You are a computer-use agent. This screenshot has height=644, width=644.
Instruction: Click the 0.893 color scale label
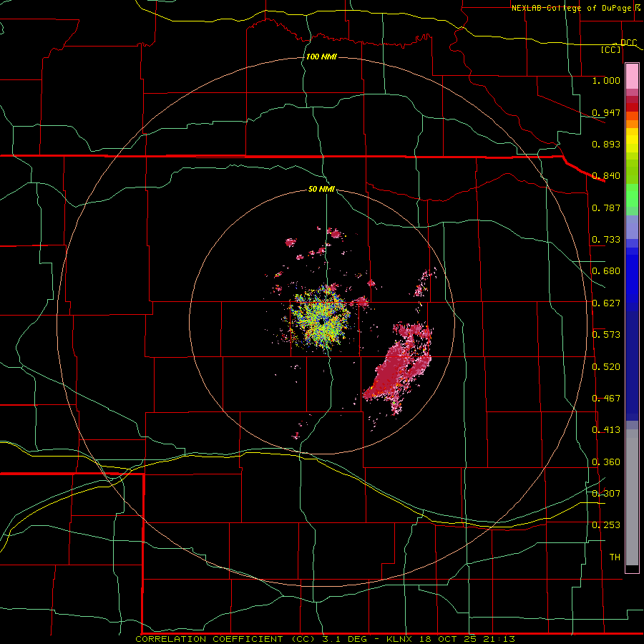(x=606, y=144)
